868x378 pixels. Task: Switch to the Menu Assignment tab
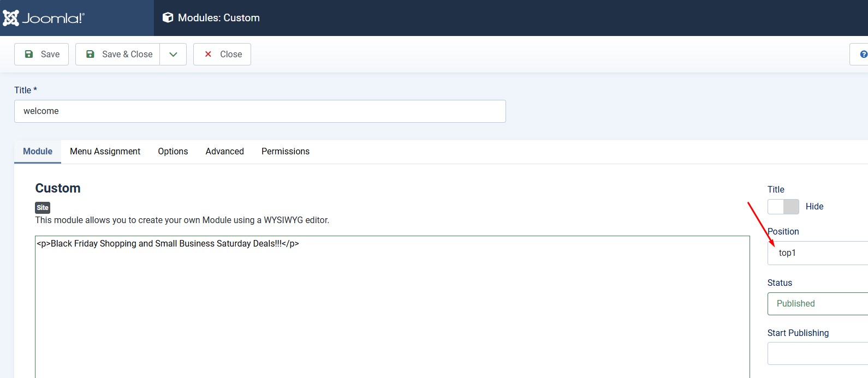[105, 152]
